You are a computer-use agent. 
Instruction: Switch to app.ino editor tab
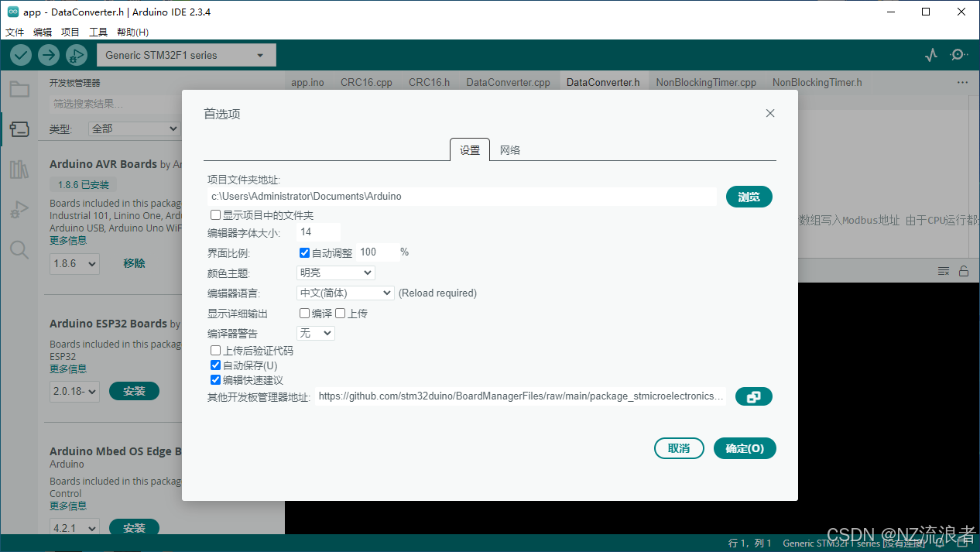click(307, 82)
